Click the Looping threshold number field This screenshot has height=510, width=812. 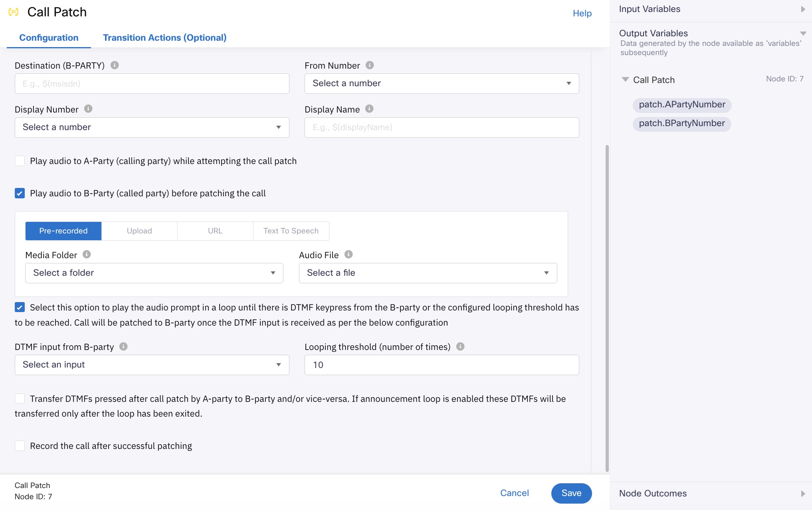click(x=442, y=365)
